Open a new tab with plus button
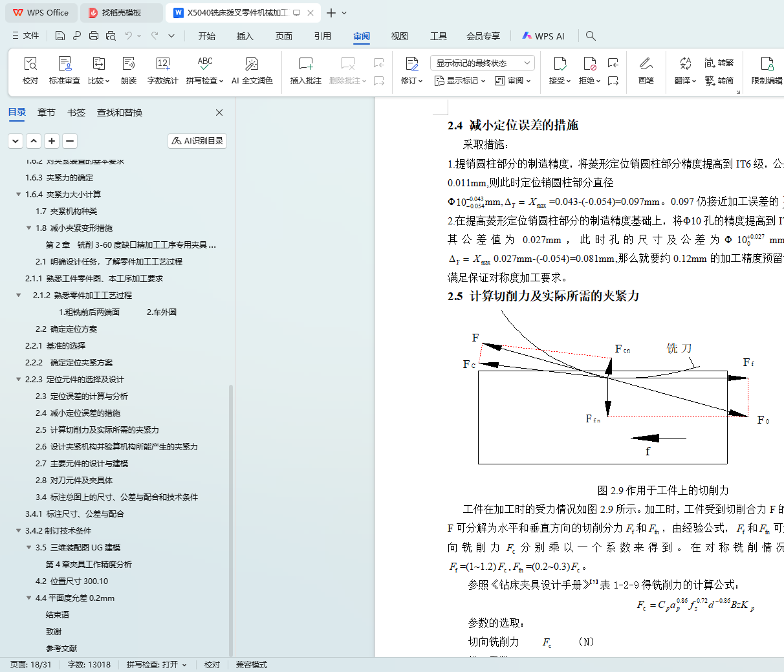The width and height of the screenshot is (784, 672). coord(331,13)
